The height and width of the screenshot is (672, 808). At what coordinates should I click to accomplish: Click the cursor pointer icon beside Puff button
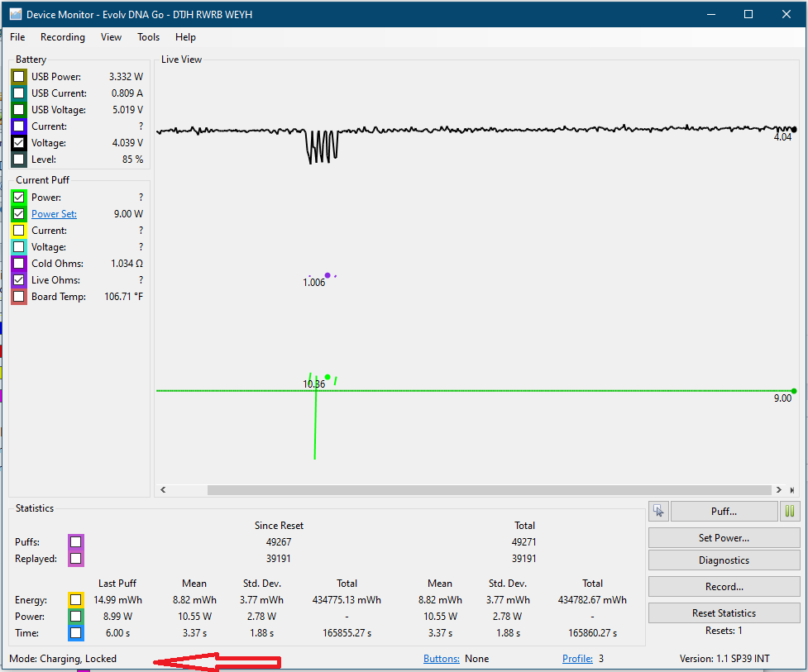[658, 511]
